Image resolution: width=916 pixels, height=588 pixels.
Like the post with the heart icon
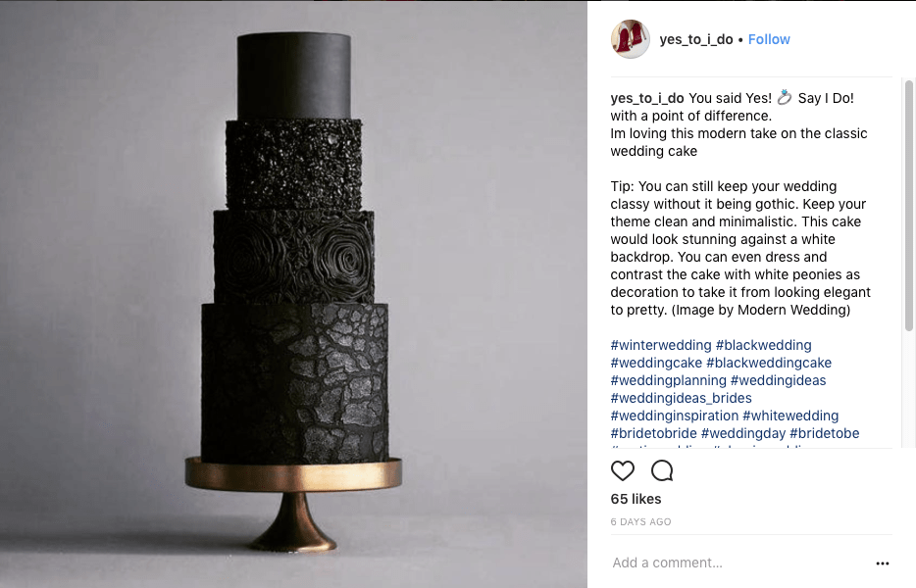pos(622,470)
